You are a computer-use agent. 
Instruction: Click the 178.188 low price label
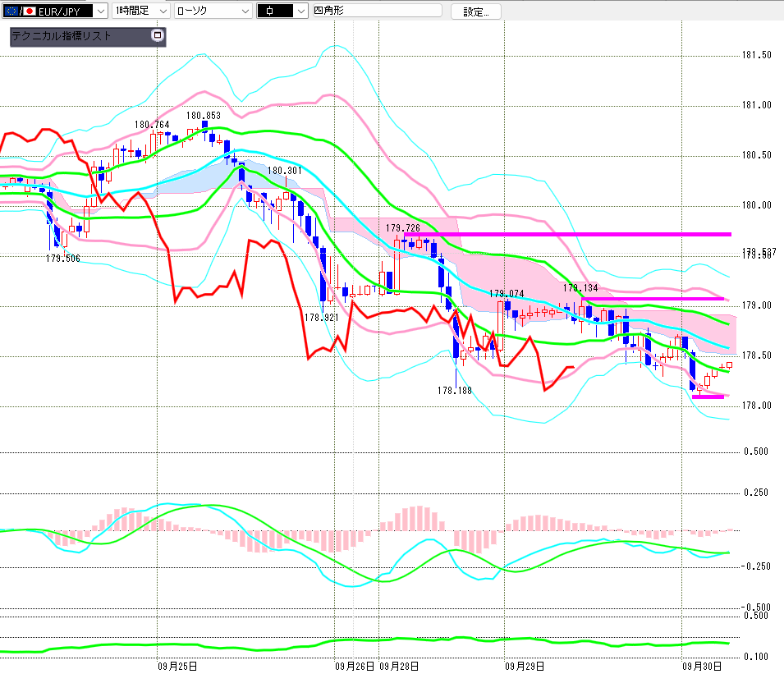coord(455,391)
